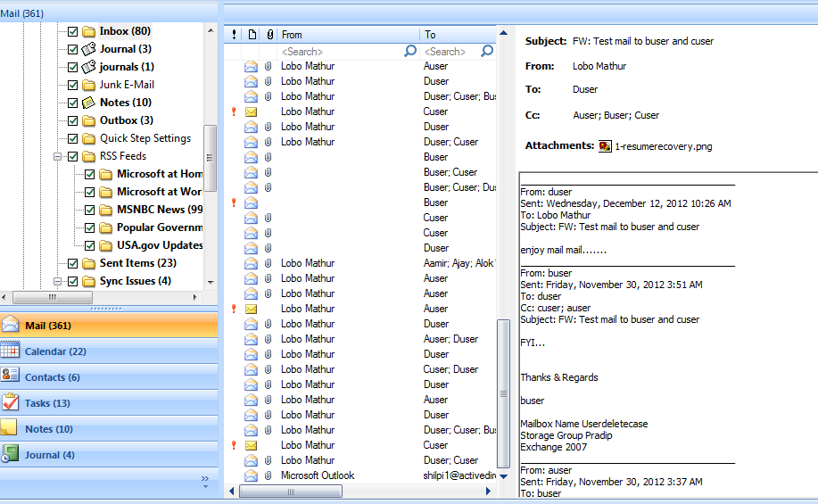
Task: Sort by item type page icon column
Action: (252, 35)
